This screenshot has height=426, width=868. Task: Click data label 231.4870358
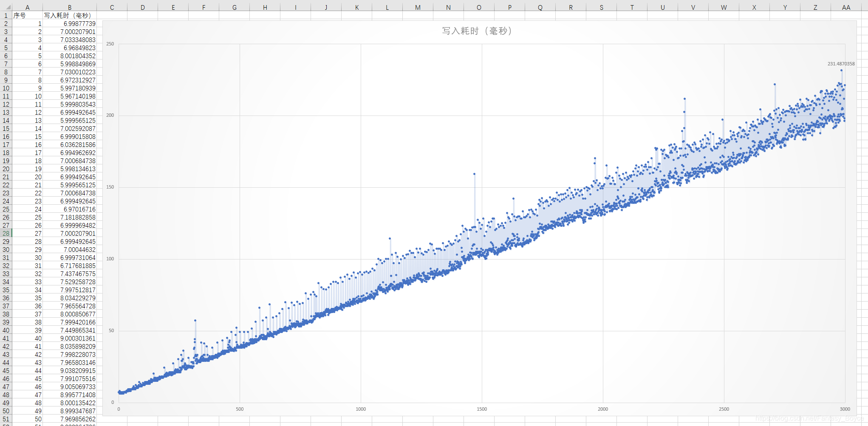pyautogui.click(x=841, y=64)
